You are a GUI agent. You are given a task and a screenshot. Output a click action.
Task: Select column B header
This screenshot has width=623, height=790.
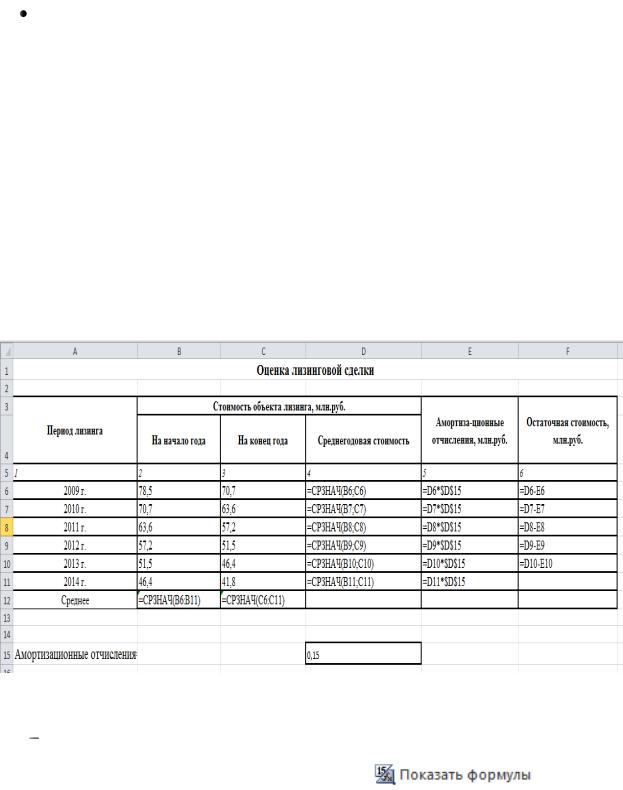(179, 351)
